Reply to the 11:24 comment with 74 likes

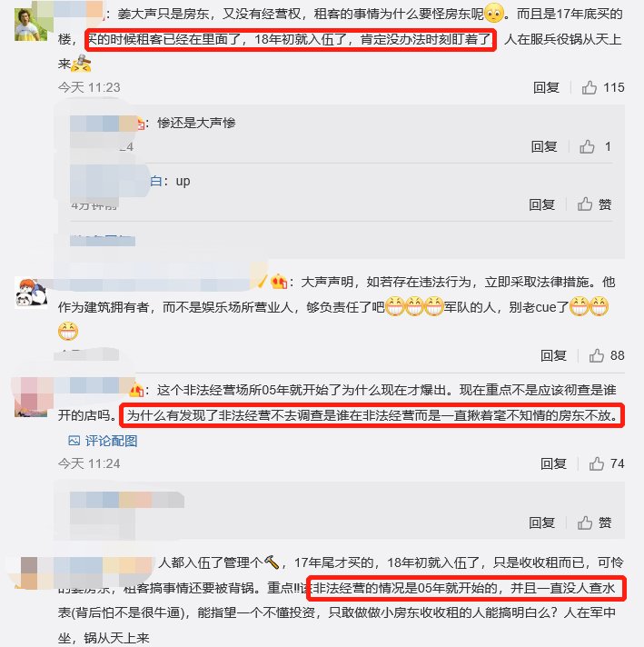tap(553, 463)
